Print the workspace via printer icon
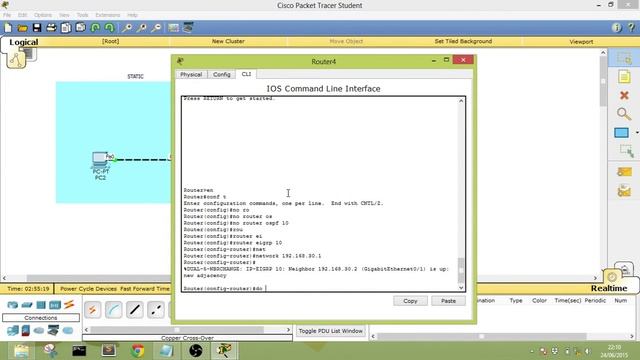Image resolution: width=640 pixels, height=360 pixels. (51, 28)
